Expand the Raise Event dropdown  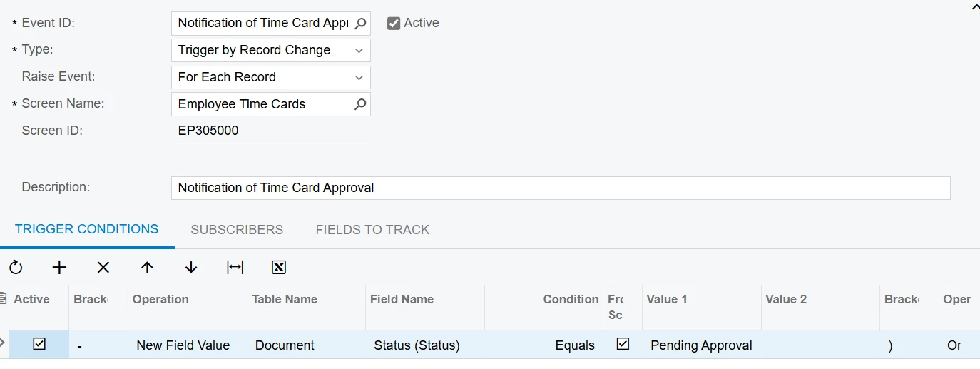click(x=359, y=77)
